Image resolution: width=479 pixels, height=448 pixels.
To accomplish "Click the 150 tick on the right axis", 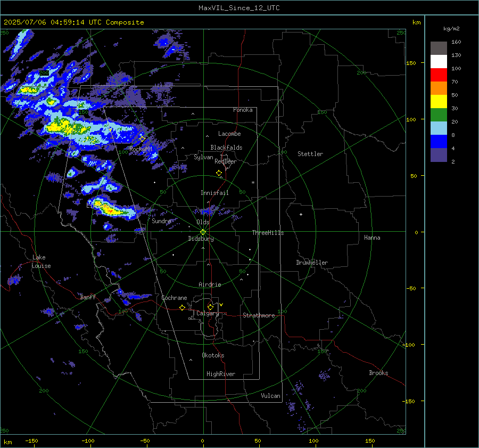I will 411,63.
